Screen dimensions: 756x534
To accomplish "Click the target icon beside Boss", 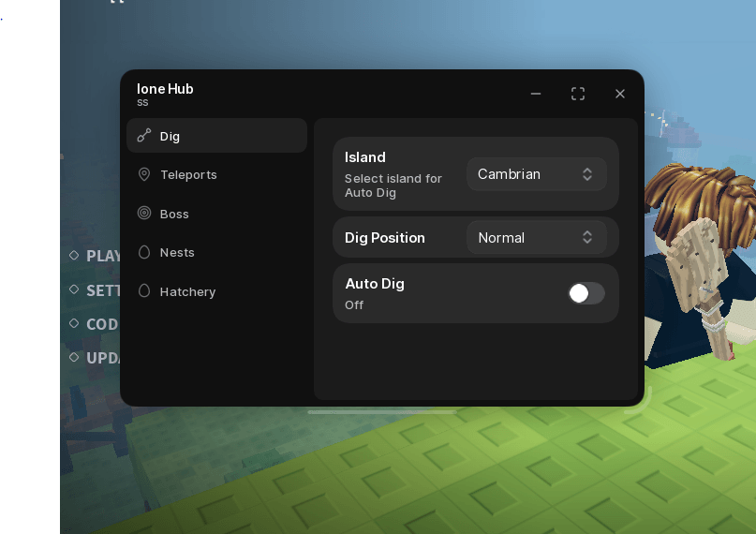I will 143,213.
